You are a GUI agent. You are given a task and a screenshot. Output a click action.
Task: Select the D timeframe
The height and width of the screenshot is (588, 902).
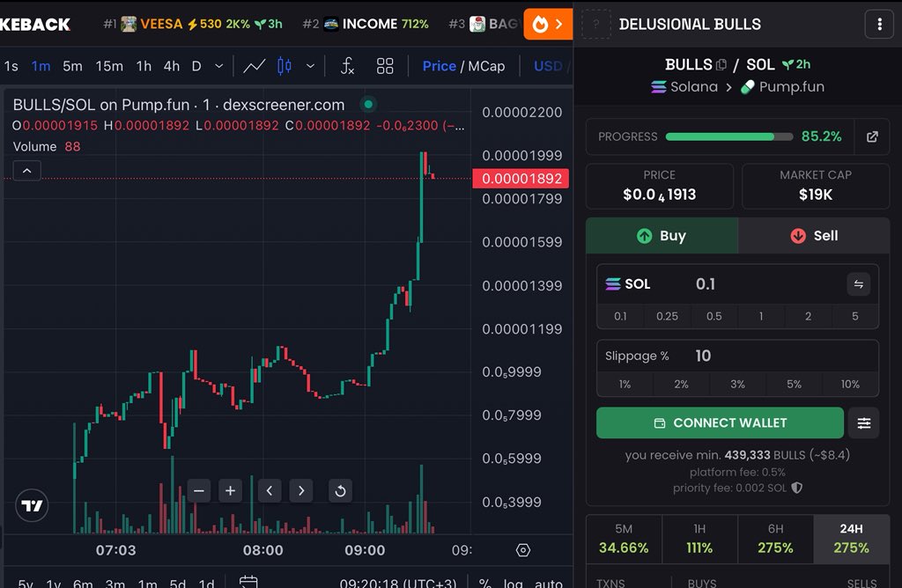click(x=196, y=66)
